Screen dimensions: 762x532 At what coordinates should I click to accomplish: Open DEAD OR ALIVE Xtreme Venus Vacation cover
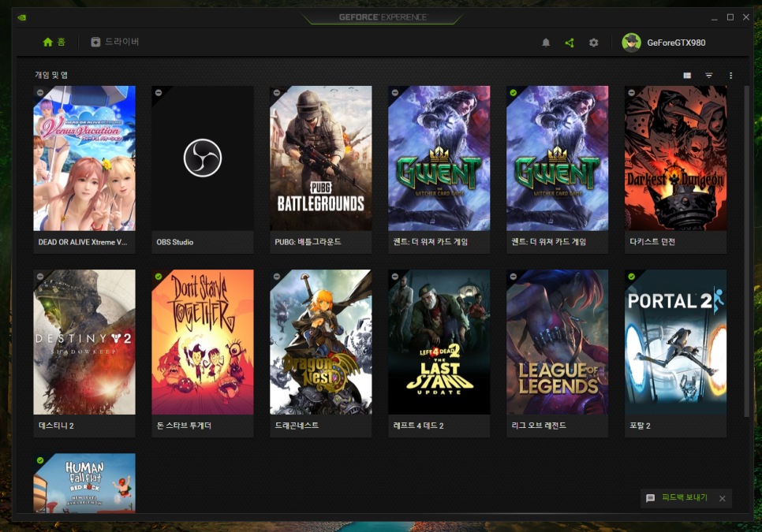[84, 158]
